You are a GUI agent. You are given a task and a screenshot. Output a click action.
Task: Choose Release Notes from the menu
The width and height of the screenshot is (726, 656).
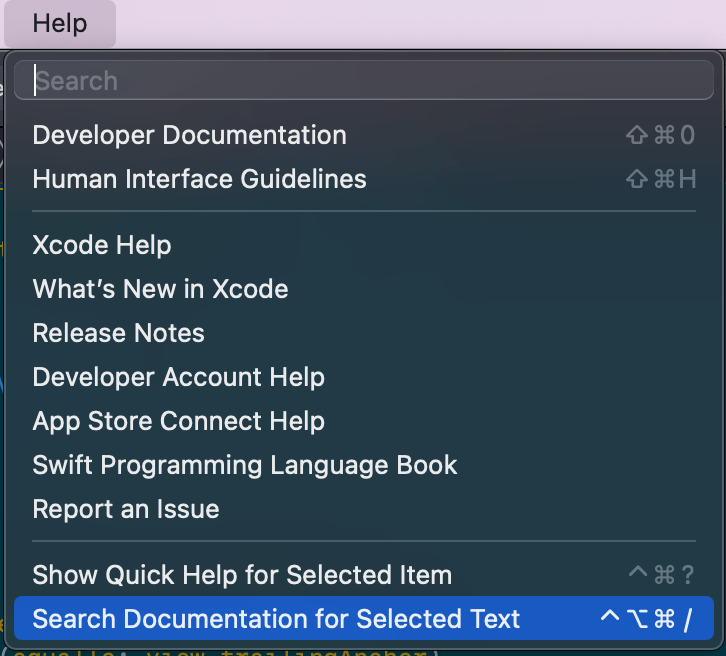pyautogui.click(x=119, y=333)
